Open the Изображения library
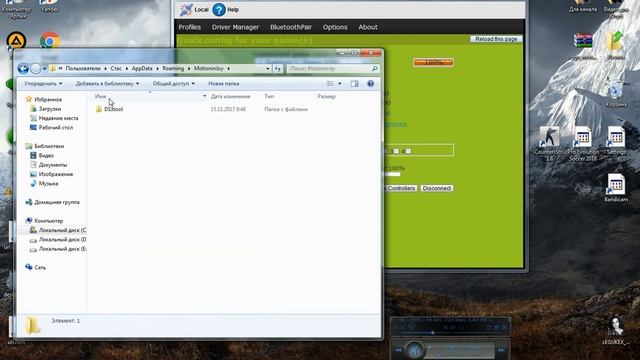This screenshot has width=640, height=360. click(51, 174)
